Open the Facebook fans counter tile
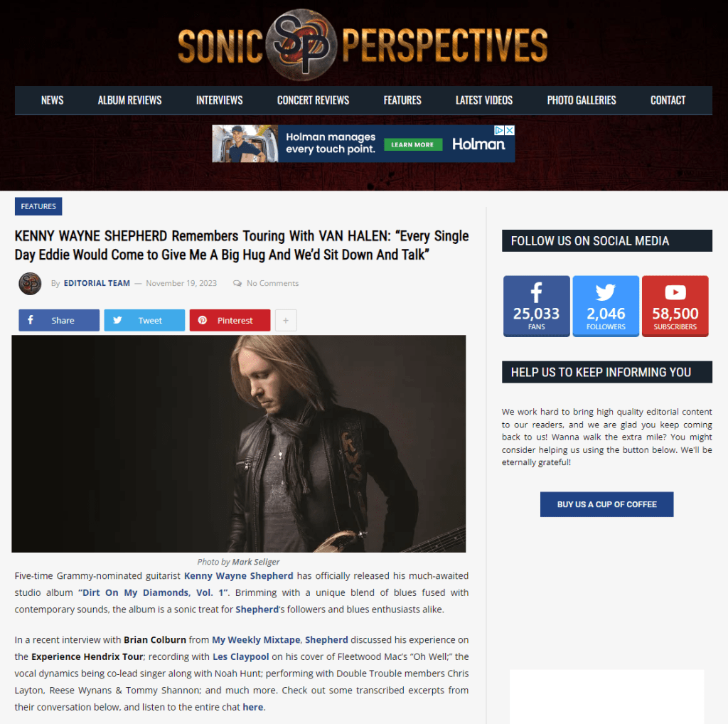The width and height of the screenshot is (728, 724). click(536, 306)
